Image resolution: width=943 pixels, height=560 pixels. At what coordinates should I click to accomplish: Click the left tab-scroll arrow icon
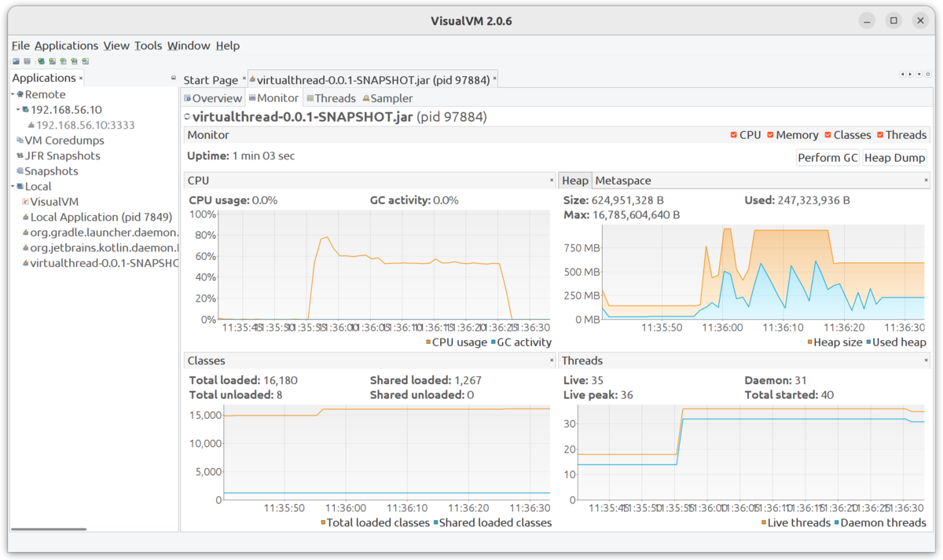click(x=902, y=74)
